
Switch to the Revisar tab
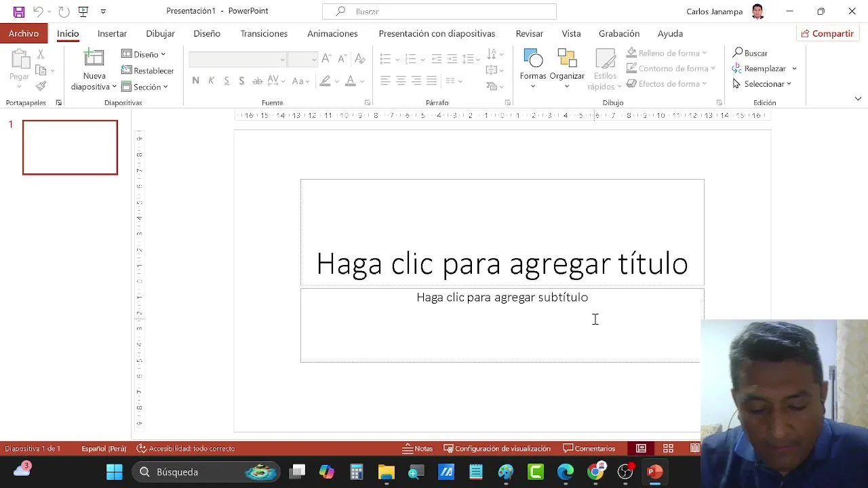(x=529, y=33)
